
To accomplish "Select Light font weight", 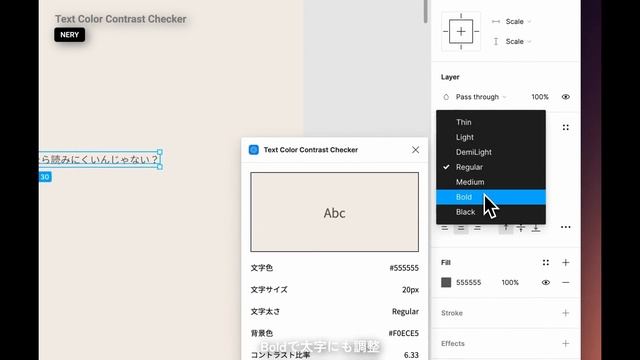I will [x=491, y=137].
